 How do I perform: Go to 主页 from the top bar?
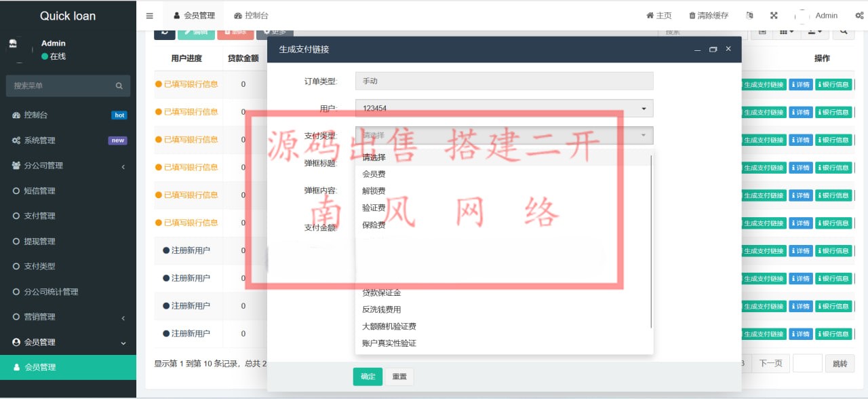click(658, 16)
